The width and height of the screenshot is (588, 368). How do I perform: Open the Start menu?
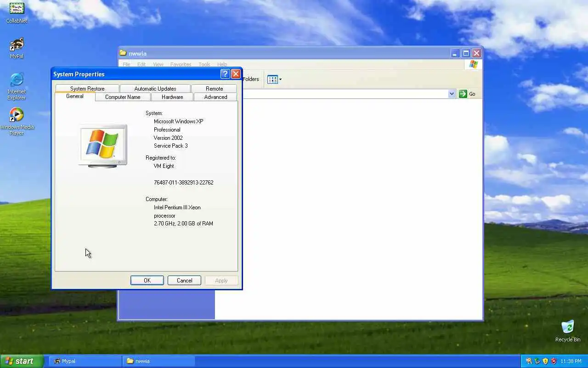click(x=22, y=361)
